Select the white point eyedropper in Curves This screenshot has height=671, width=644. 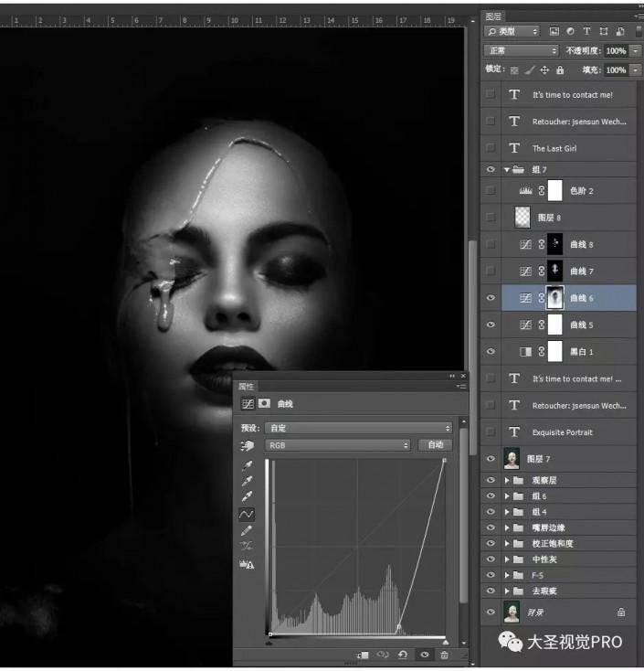247,497
